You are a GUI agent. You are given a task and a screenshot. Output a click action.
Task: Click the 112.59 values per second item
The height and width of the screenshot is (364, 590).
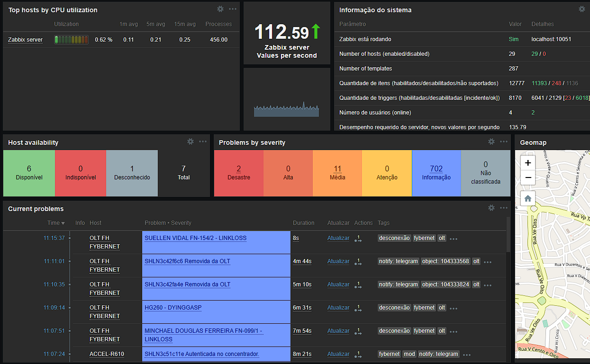click(287, 32)
